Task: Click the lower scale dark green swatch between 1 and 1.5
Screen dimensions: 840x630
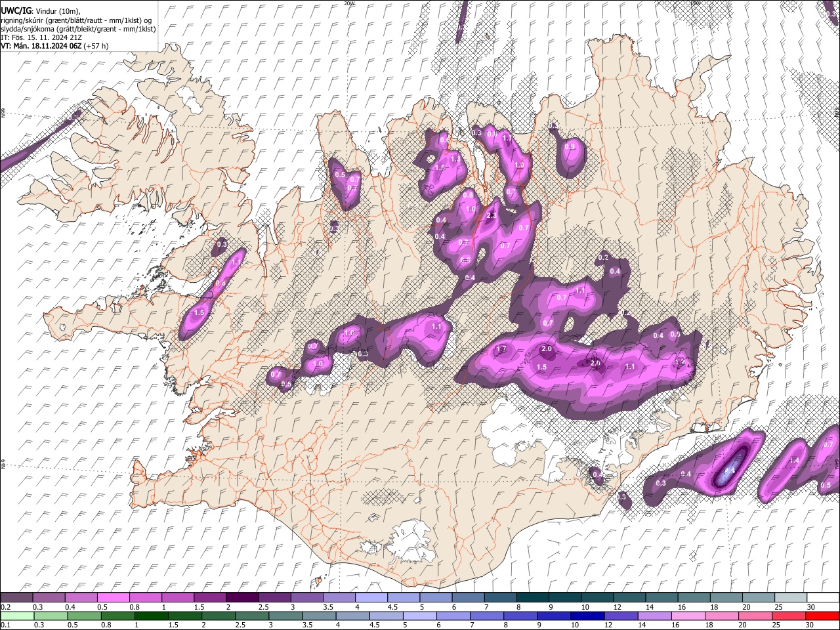Action: pyautogui.click(x=152, y=616)
